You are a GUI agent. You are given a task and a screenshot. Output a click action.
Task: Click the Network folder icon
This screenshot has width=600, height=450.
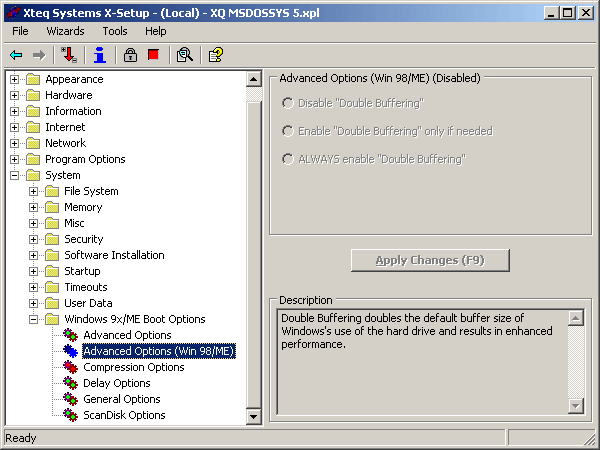point(33,143)
